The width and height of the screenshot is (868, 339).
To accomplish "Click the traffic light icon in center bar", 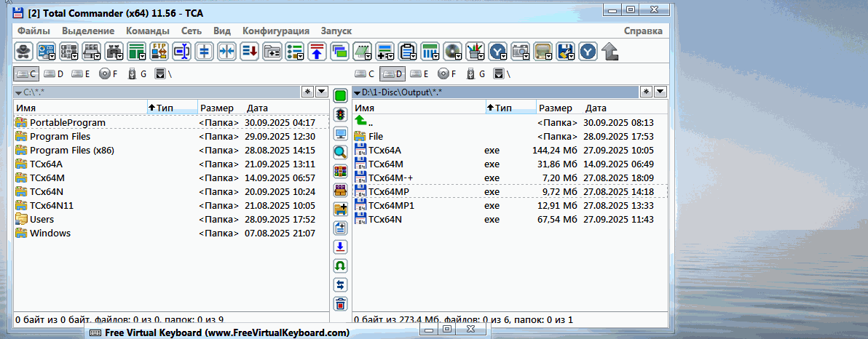I will coord(340,115).
